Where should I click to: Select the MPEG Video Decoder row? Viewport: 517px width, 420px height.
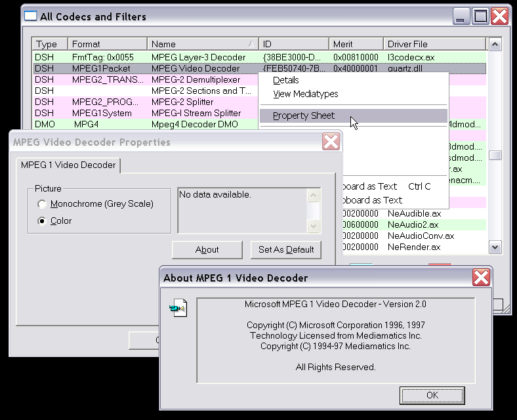pos(260,68)
